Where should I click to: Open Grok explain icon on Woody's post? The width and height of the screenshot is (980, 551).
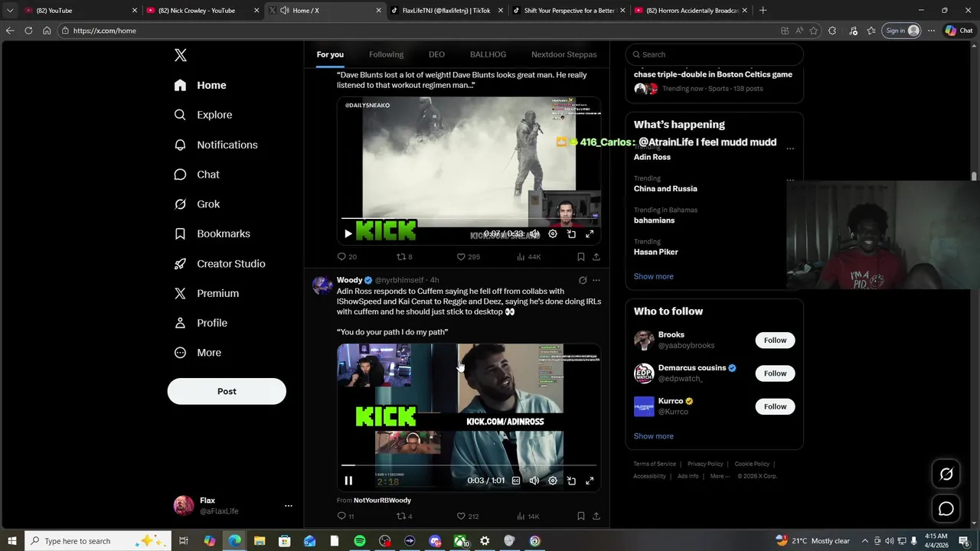(x=583, y=280)
